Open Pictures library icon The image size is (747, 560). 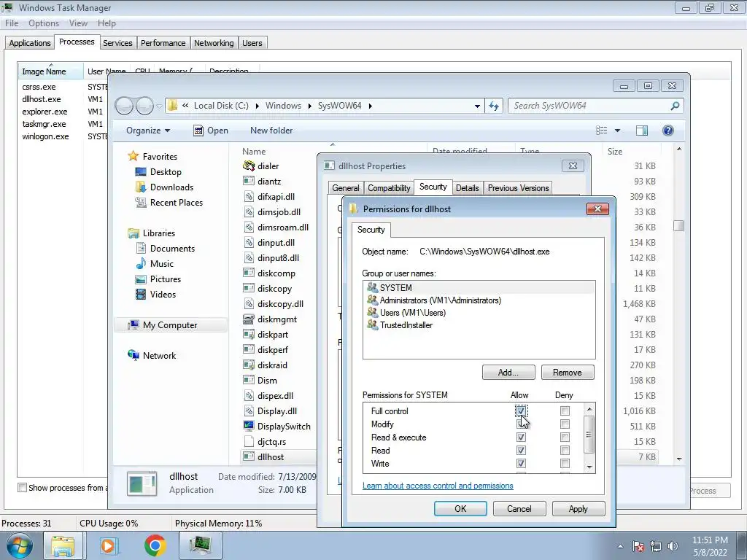141,279
